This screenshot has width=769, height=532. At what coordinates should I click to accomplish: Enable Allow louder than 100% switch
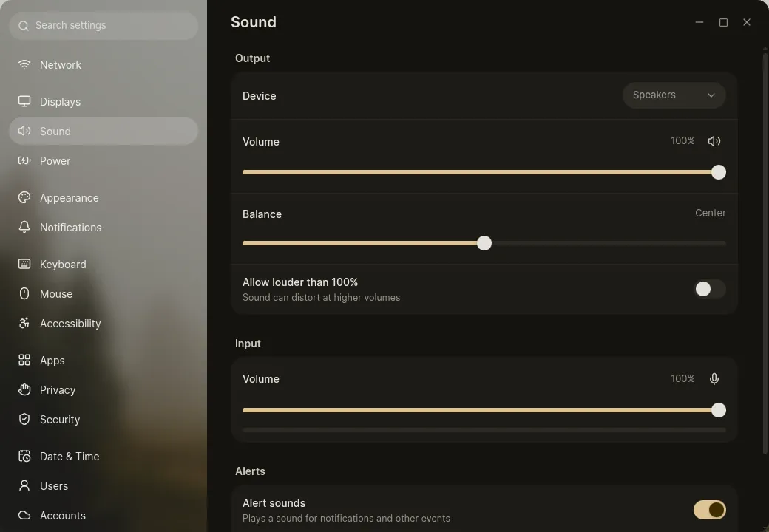pyautogui.click(x=710, y=289)
